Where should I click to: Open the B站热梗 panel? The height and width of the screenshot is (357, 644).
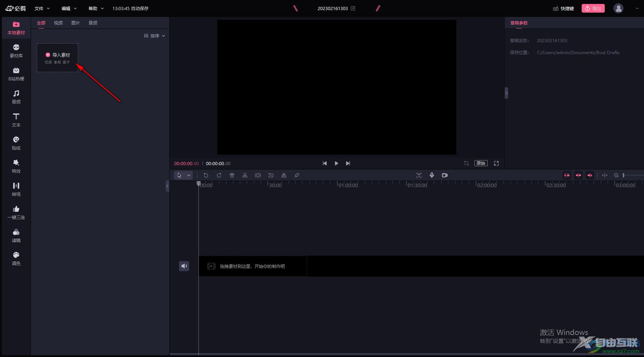pos(16,74)
